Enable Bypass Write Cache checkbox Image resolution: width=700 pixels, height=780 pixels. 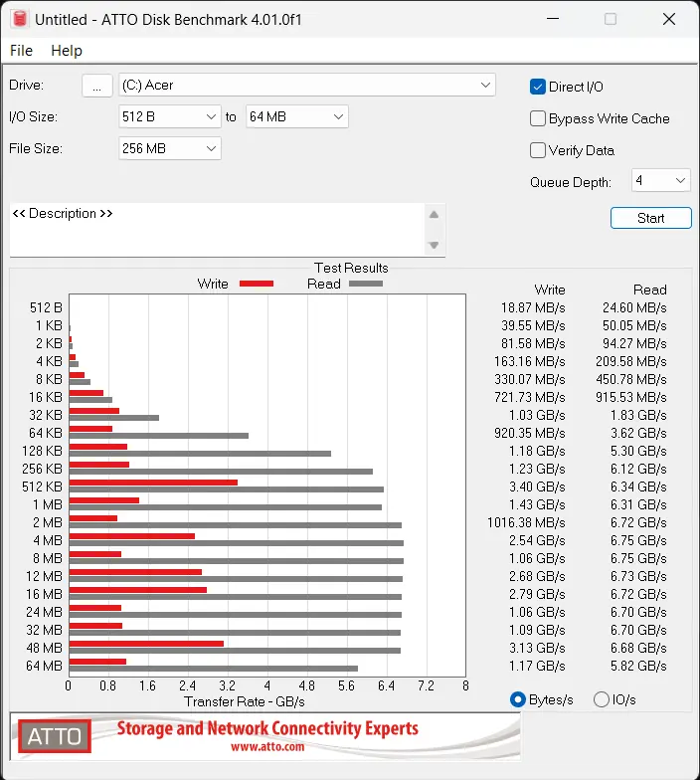click(x=537, y=119)
